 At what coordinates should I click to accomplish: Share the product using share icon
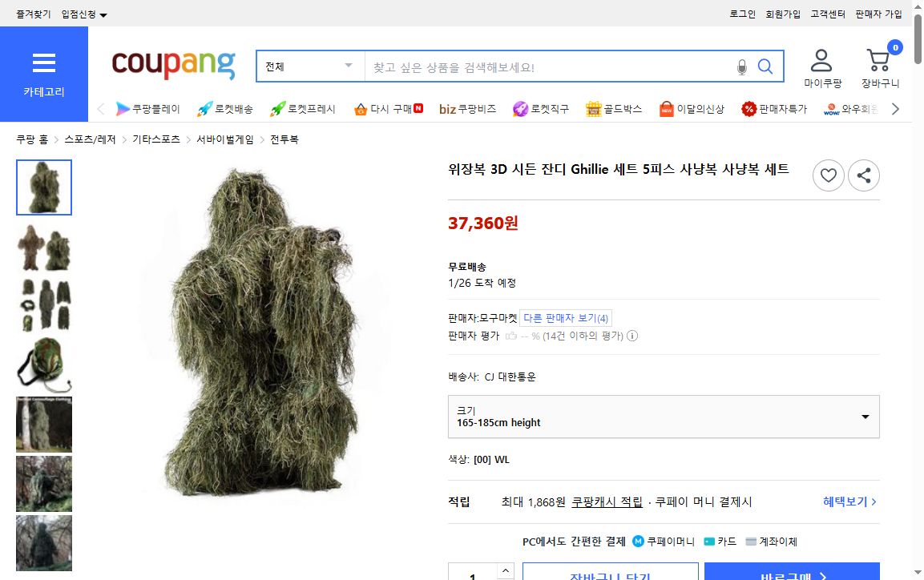pos(863,175)
